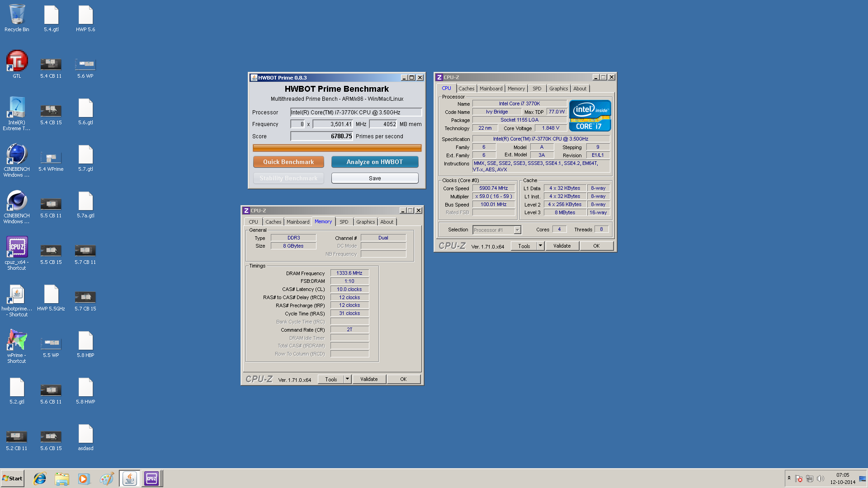The image size is (868, 488).
Task: Open the 5.5 CB 11 screenshot icon
Action: [51, 207]
